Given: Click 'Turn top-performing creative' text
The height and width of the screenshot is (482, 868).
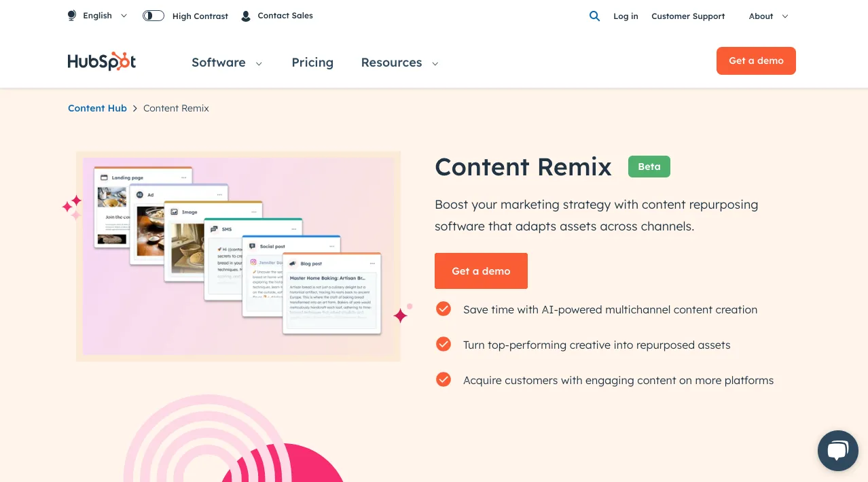Looking at the screenshot, I should point(597,345).
